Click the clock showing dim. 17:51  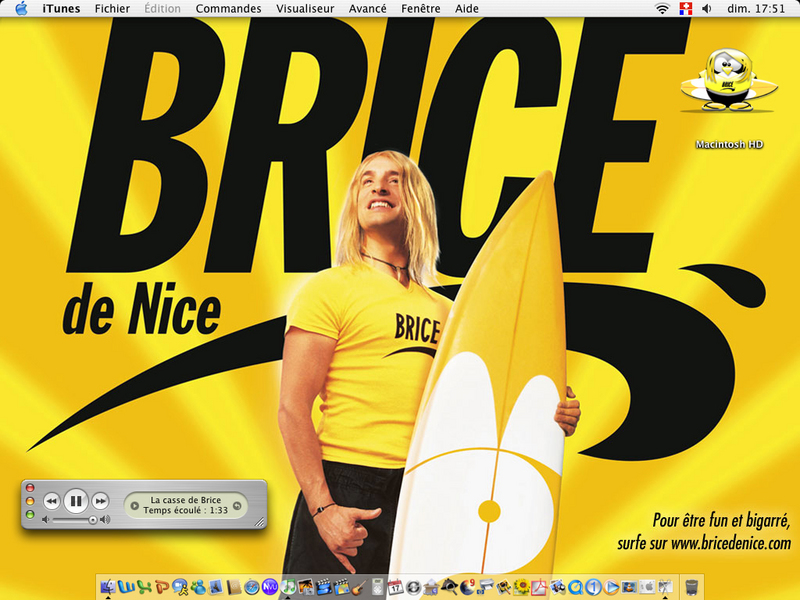click(756, 9)
